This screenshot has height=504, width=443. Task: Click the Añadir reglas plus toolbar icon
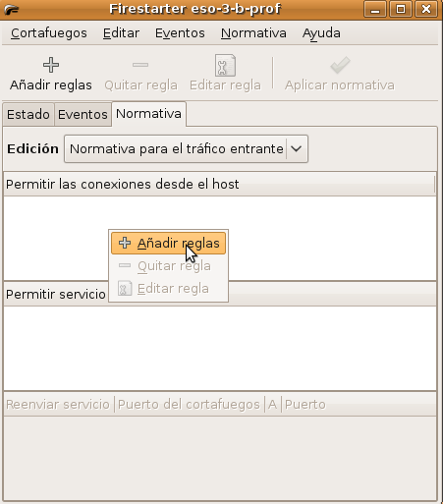coord(51,65)
